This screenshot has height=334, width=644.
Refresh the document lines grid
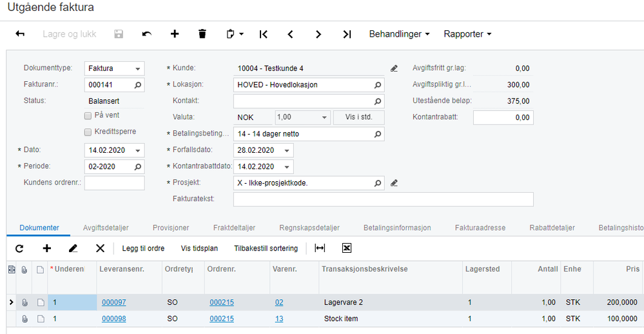pyautogui.click(x=19, y=248)
